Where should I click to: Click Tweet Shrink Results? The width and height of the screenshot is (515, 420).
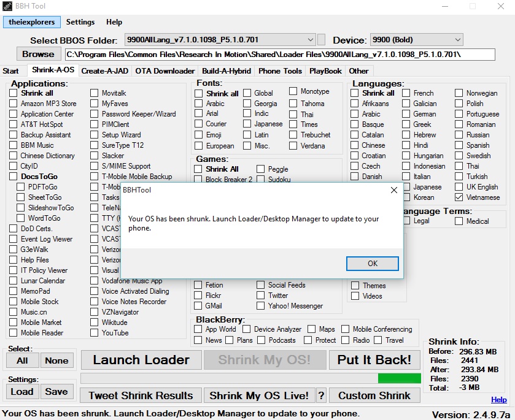point(141,395)
